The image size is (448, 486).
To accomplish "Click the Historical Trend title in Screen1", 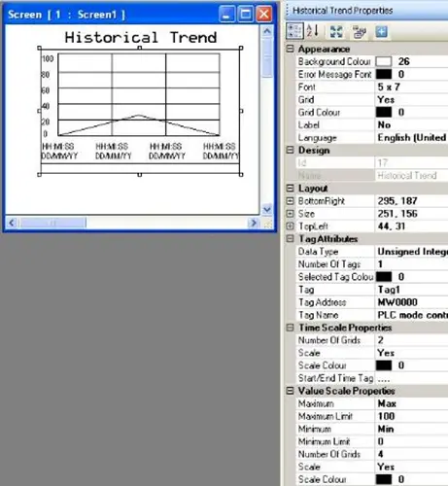I will coord(141,37).
